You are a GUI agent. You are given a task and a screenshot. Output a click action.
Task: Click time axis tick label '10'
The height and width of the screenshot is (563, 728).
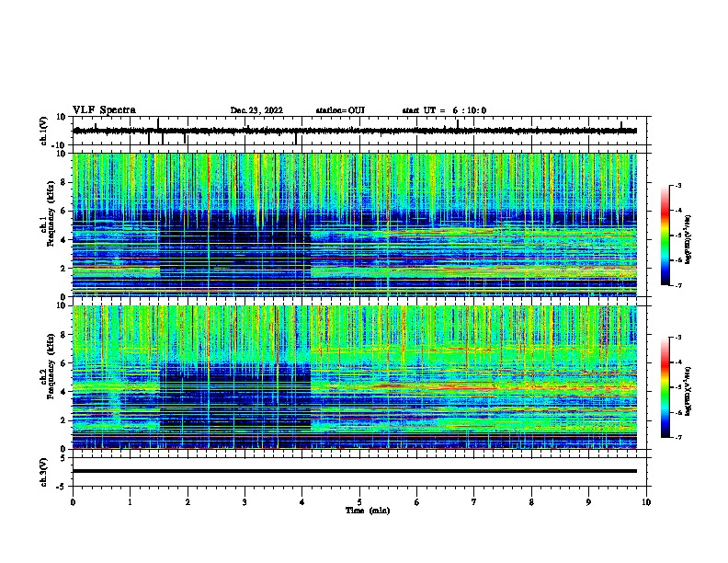(x=646, y=501)
